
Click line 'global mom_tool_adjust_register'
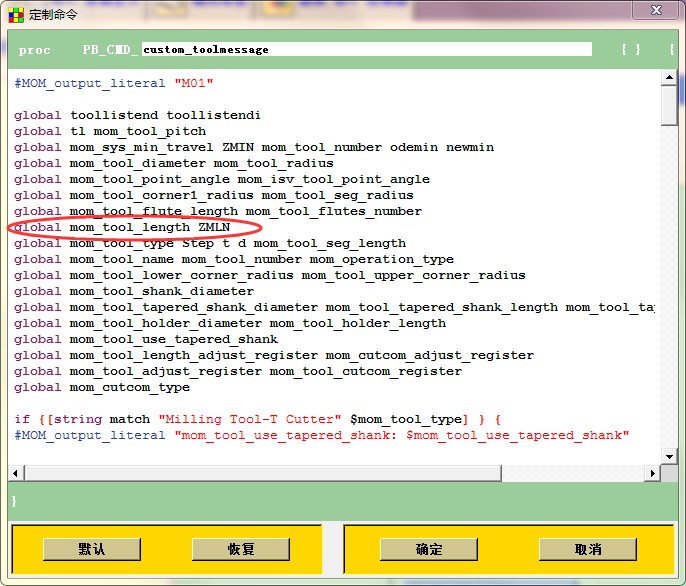click(x=238, y=371)
